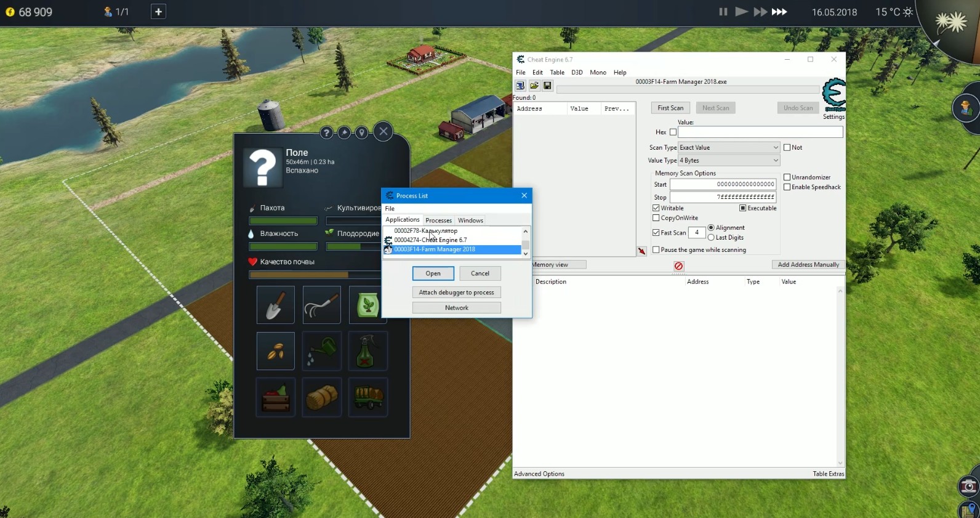Click Add Address Manually button
This screenshot has height=518, width=980.
pyautogui.click(x=808, y=265)
